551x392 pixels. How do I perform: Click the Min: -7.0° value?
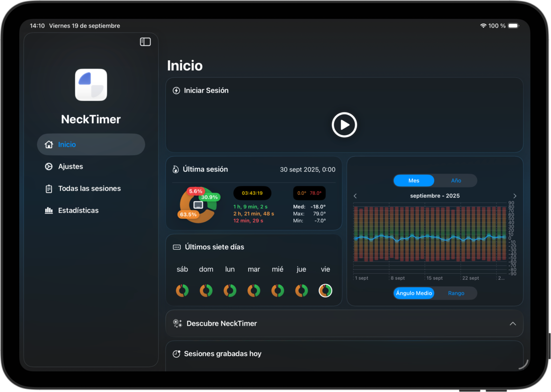309,221
